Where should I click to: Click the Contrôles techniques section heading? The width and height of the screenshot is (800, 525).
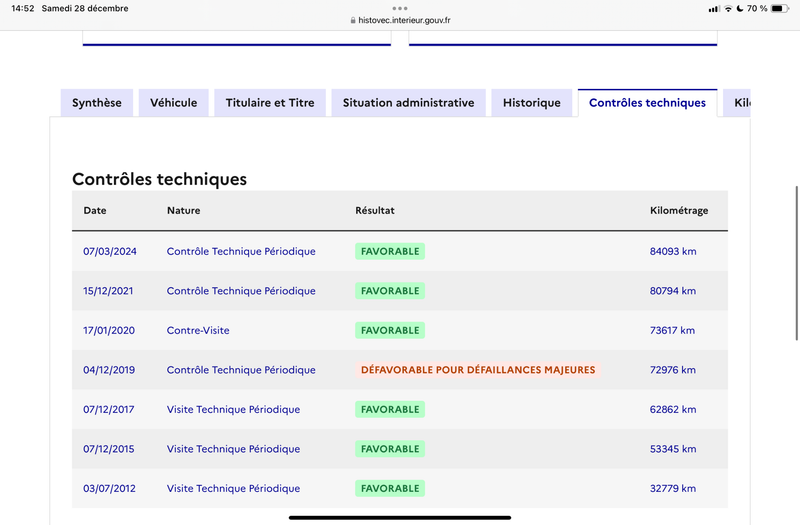159,179
